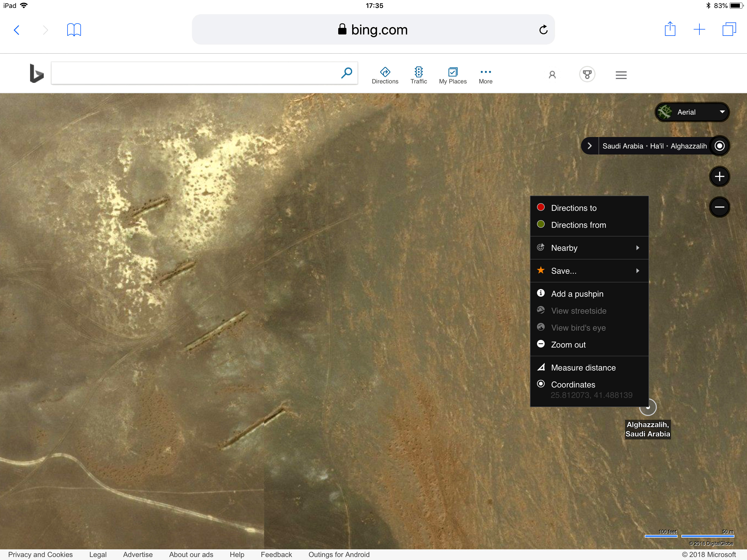Click the Directions icon in Bing toolbar
The width and height of the screenshot is (747, 560).
(385, 72)
